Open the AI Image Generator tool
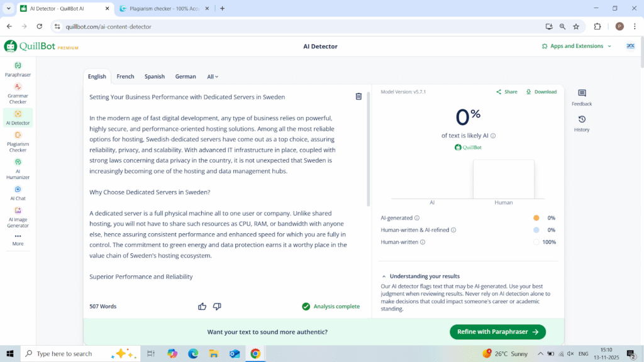This screenshot has width=644, height=362. (18, 217)
